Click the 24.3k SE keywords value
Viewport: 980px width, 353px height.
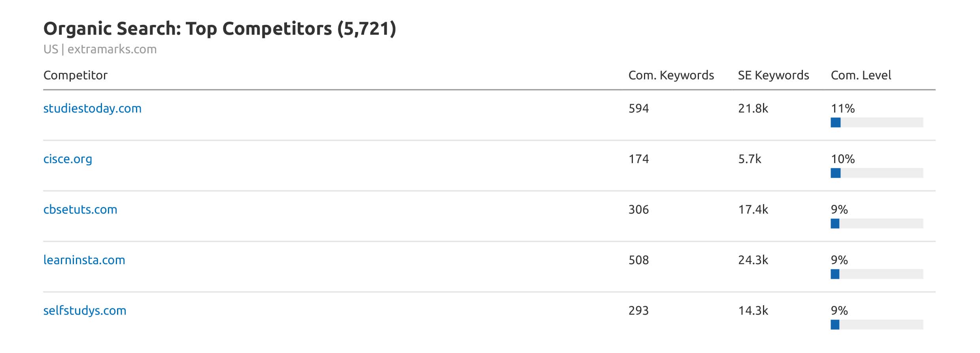pyautogui.click(x=753, y=260)
